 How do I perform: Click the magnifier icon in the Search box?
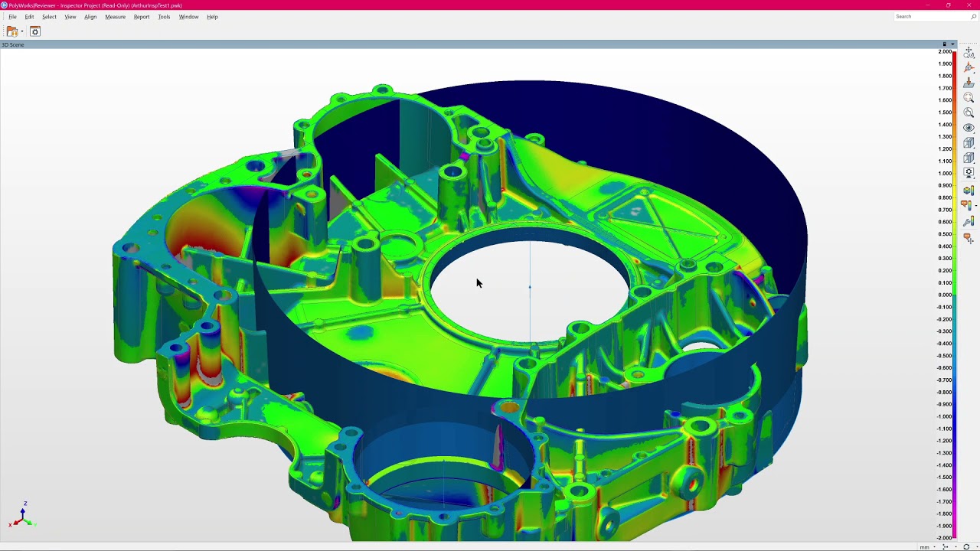(974, 17)
